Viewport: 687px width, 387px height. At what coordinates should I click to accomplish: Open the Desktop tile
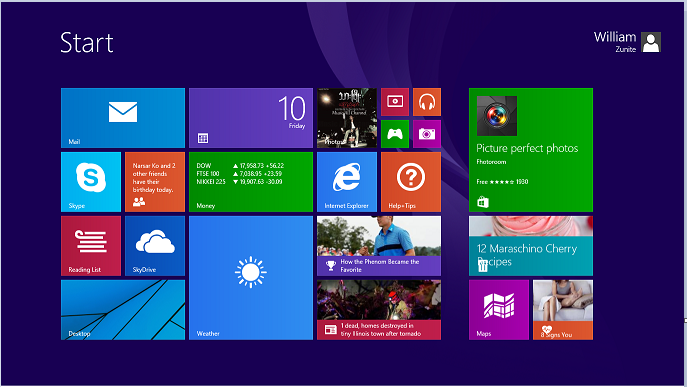coord(123,310)
